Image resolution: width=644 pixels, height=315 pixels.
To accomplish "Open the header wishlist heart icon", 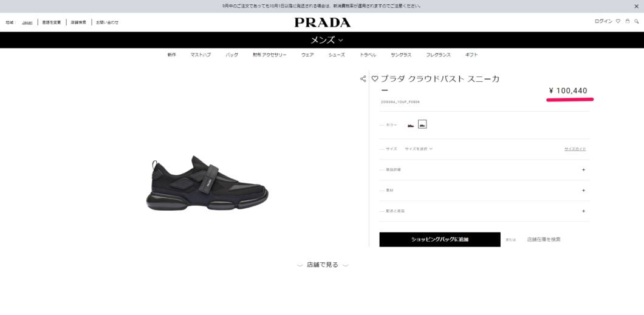I will pyautogui.click(x=618, y=21).
